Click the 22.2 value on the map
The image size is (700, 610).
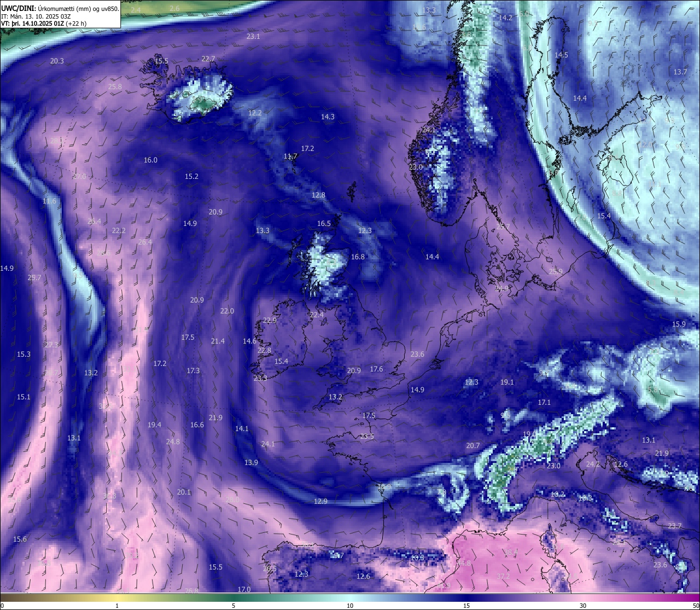(119, 230)
